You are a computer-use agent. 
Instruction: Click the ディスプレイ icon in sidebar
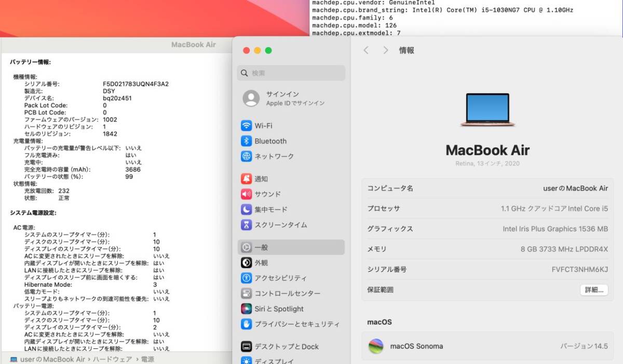click(x=246, y=361)
